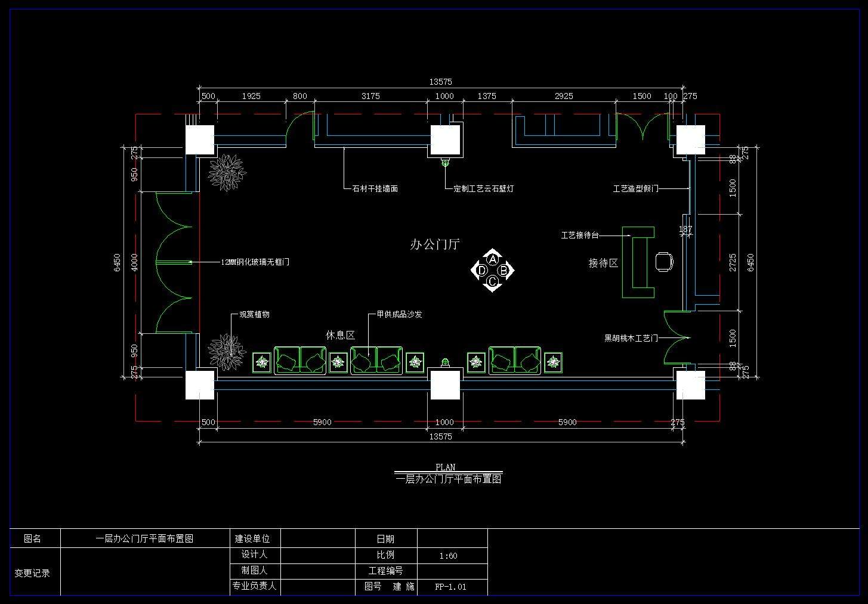The height and width of the screenshot is (604, 868).
Task: Select the 办公门厅 room label
Action: pyautogui.click(x=435, y=244)
